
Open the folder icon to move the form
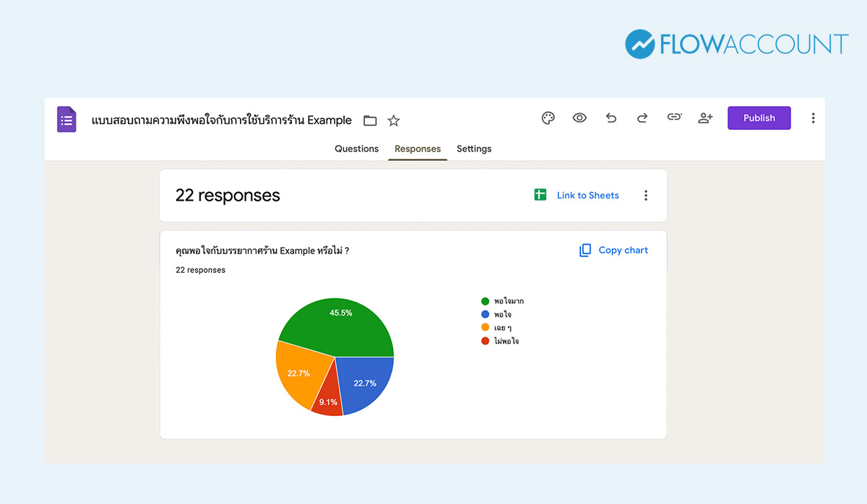click(x=369, y=121)
